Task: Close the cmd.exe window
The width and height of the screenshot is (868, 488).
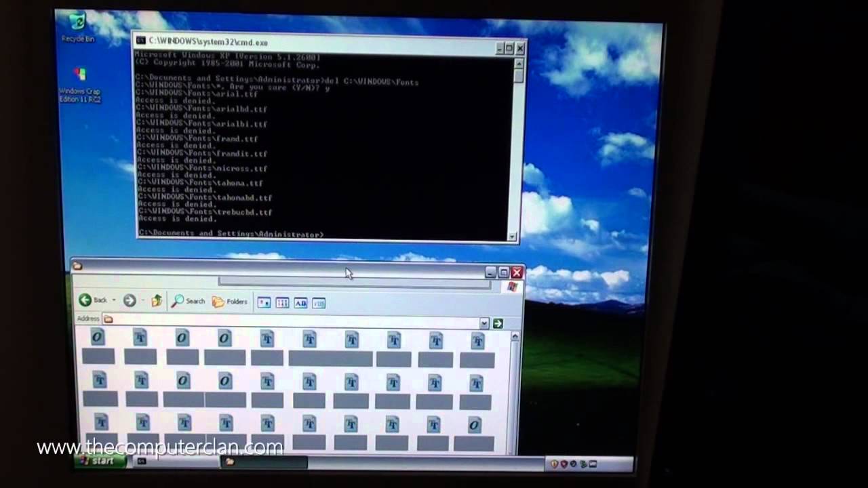Action: [520, 49]
